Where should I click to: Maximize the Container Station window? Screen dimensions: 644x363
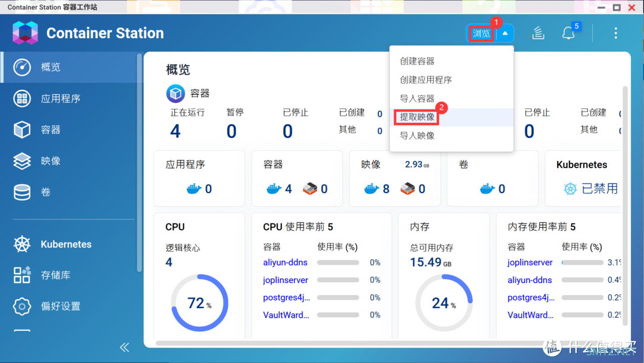click(617, 7)
